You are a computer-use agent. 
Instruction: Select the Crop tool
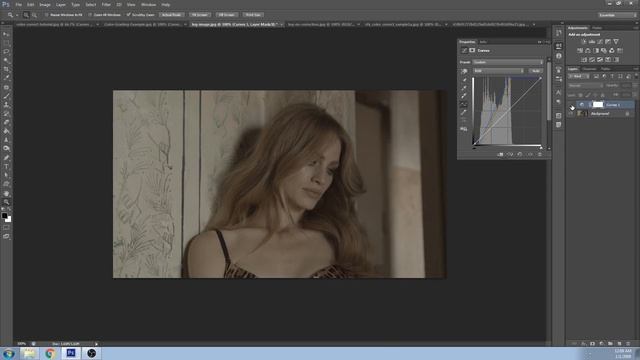click(x=6, y=69)
